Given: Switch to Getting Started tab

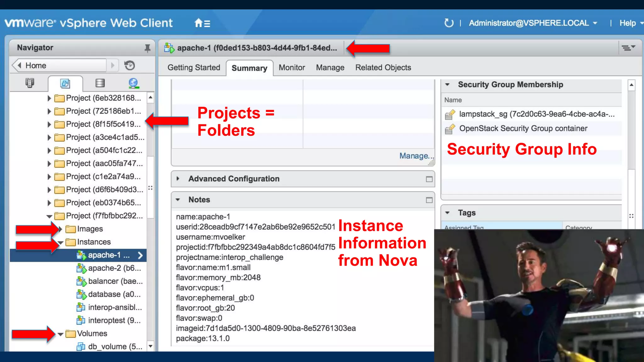Looking at the screenshot, I should click(x=194, y=68).
